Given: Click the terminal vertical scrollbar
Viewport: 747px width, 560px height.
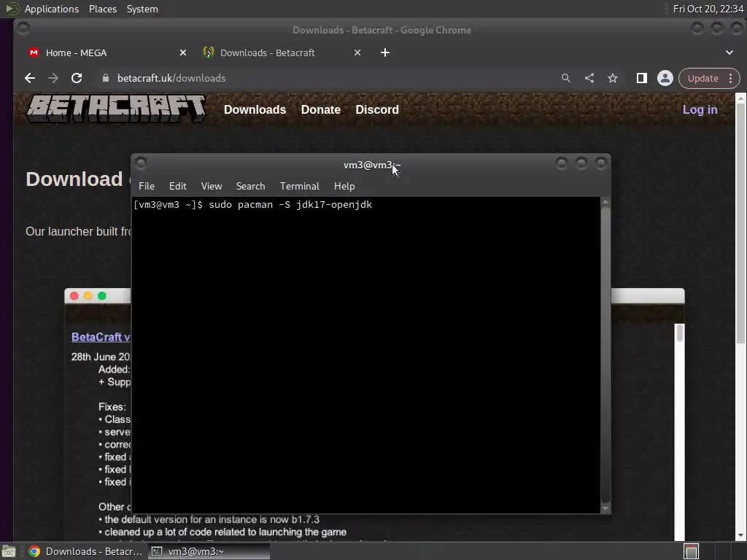Looking at the screenshot, I should point(605,355).
